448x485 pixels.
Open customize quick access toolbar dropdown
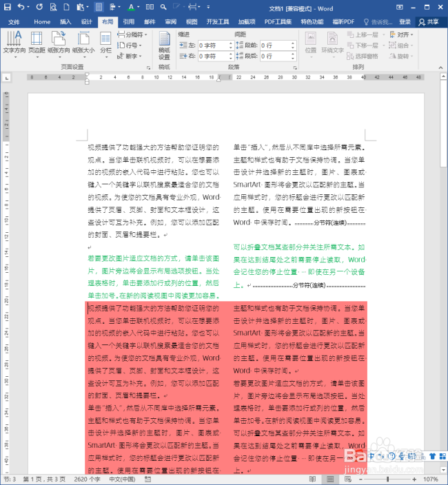point(208,7)
